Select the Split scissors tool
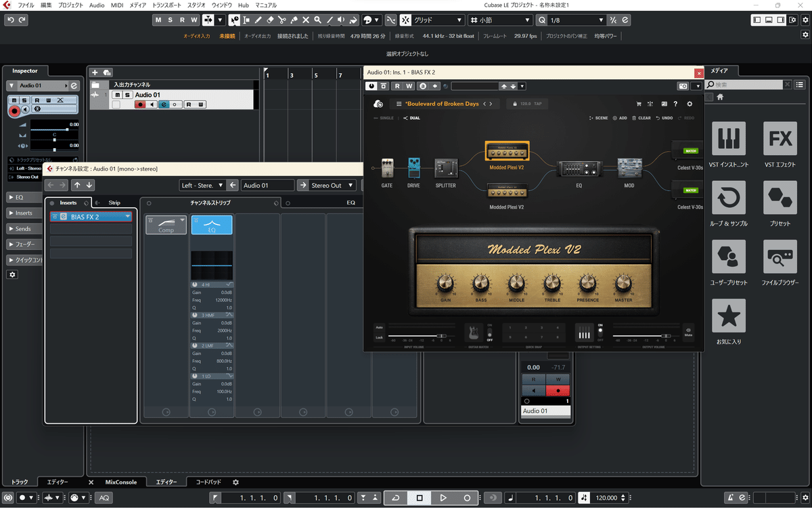The height and width of the screenshot is (508, 812). [x=282, y=20]
